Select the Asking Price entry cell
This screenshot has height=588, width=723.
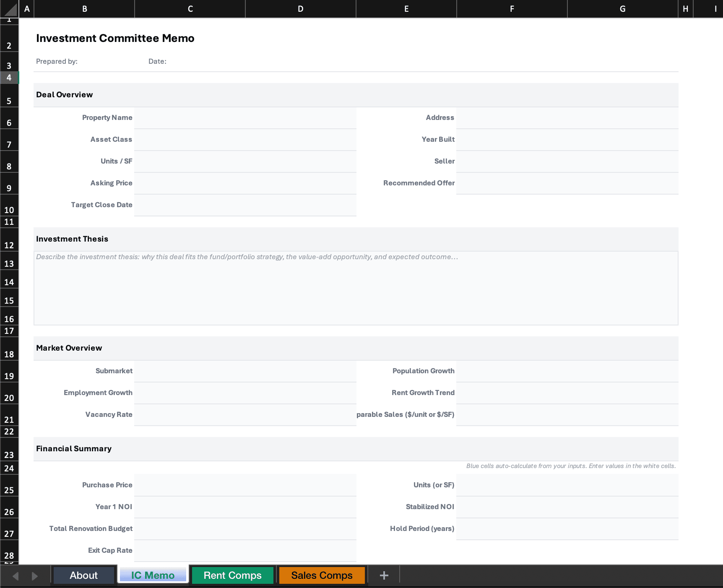pos(245,183)
